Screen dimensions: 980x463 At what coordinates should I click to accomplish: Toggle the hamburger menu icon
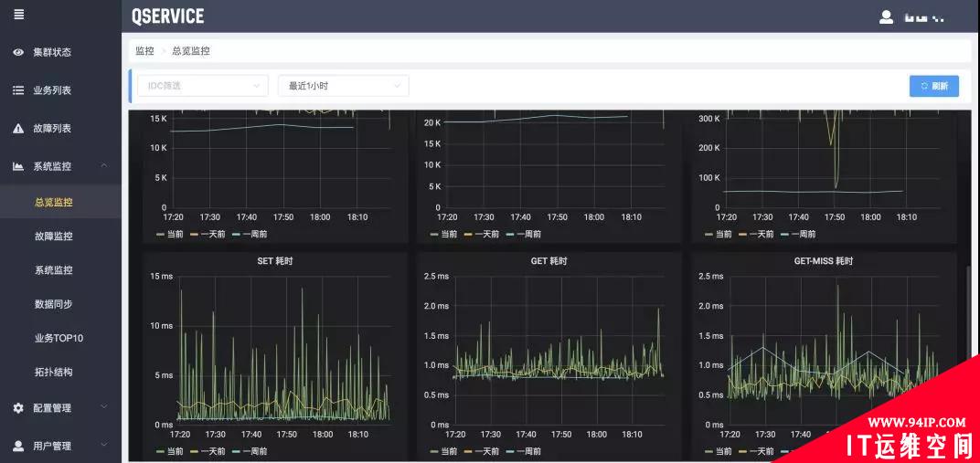click(x=19, y=15)
